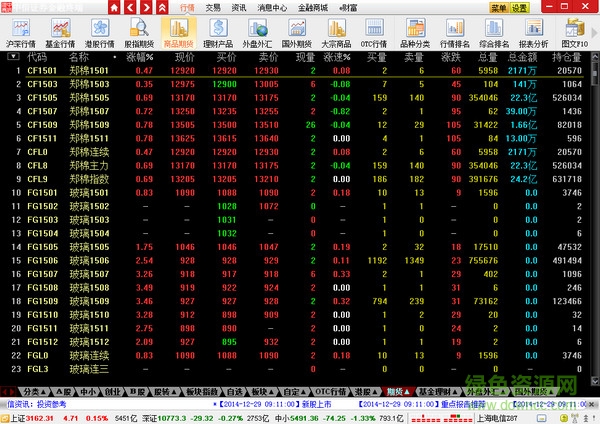Switch to the 板块指数 bottom tab
600x424 pixels.
[202, 391]
